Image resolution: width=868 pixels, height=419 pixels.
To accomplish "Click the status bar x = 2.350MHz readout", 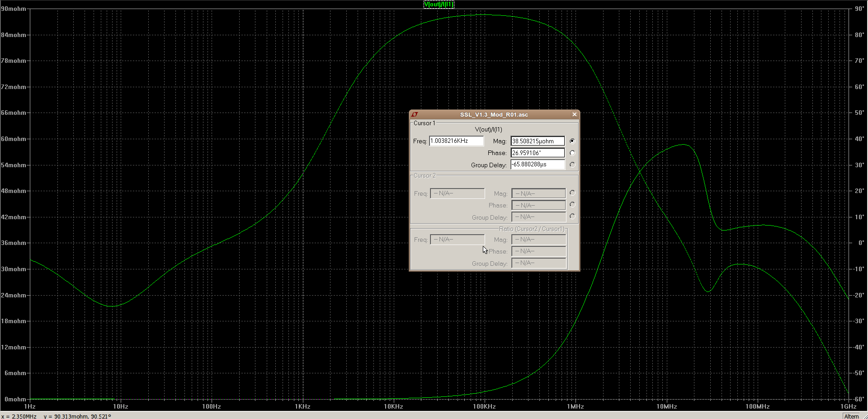I will (x=19, y=416).
